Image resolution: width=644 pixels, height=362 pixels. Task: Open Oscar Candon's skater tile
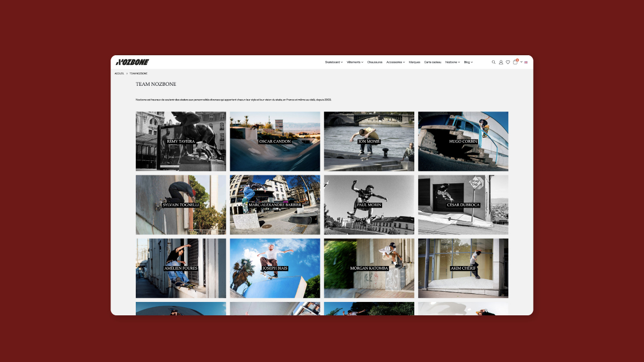pos(275,142)
